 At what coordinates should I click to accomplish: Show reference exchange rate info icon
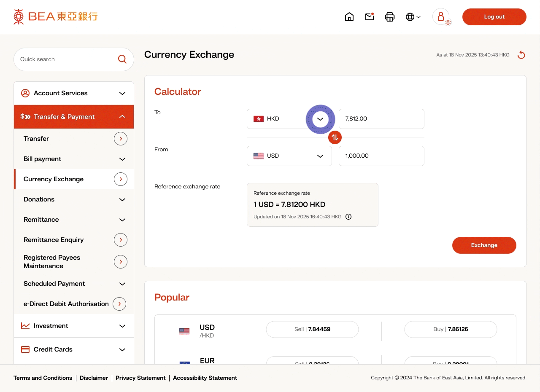(x=348, y=217)
